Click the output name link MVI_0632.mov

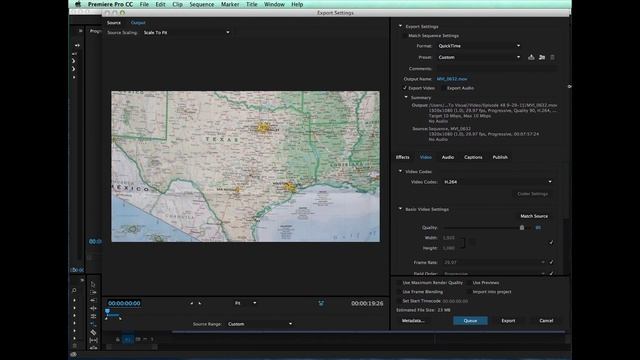point(452,79)
